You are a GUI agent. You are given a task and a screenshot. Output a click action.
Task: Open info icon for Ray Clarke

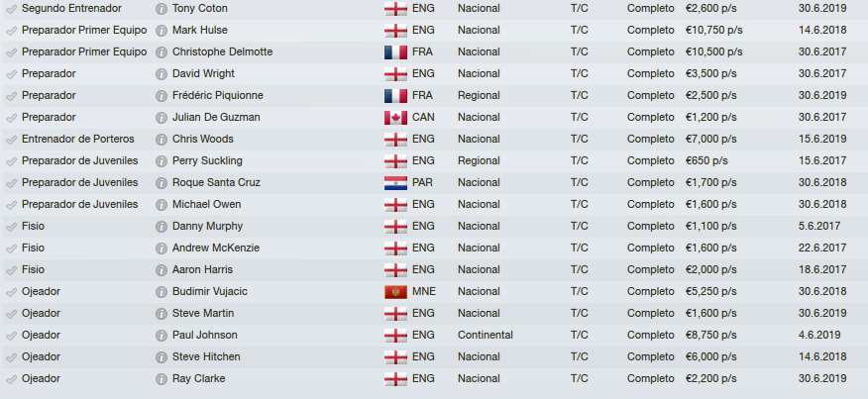[x=162, y=379]
